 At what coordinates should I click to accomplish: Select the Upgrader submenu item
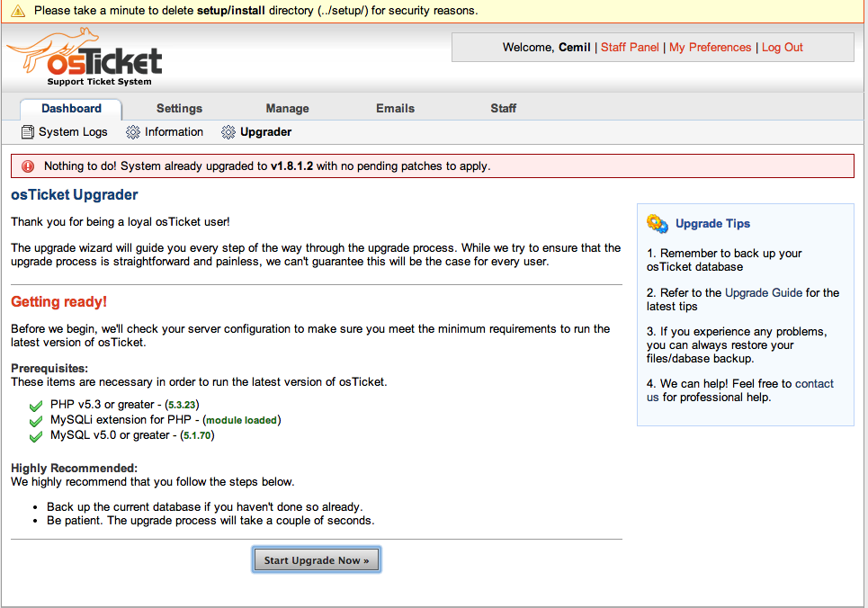coord(256,132)
